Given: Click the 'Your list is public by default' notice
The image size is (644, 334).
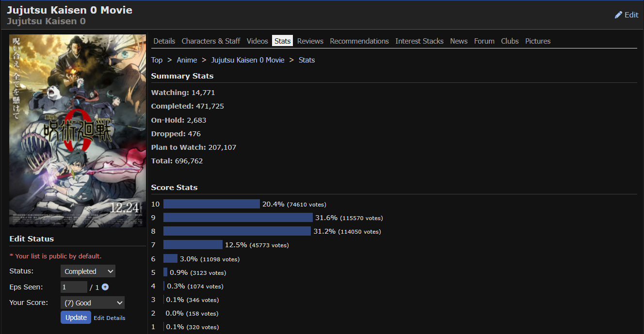Looking at the screenshot, I should click(x=56, y=256).
